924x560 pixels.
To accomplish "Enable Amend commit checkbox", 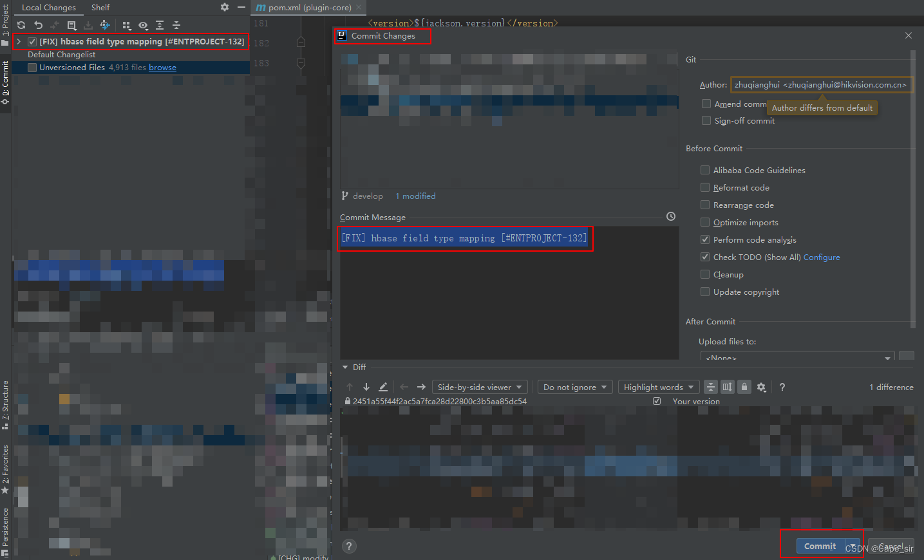I will click(x=706, y=104).
